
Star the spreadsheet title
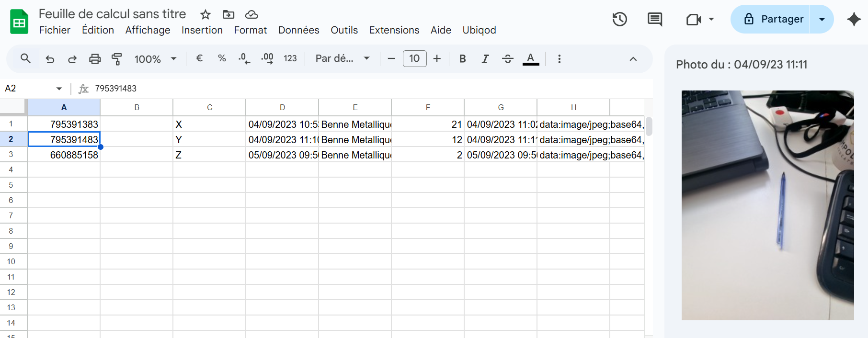206,14
